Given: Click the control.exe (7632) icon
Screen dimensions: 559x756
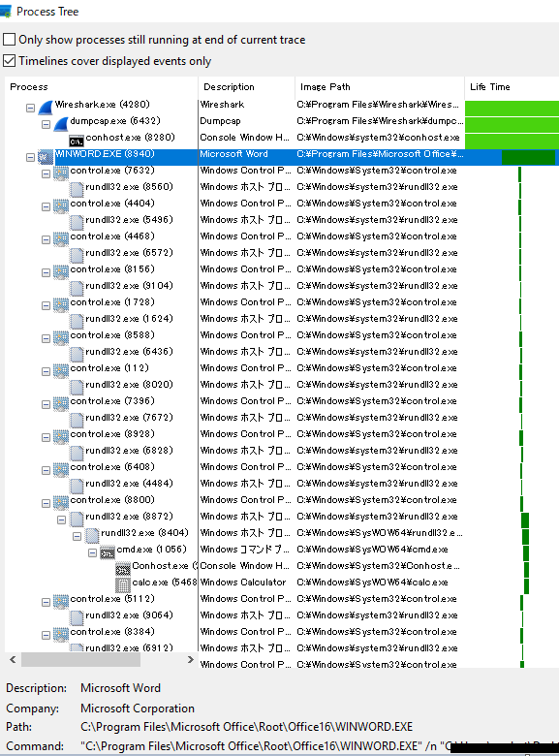Looking at the screenshot, I should [x=61, y=173].
